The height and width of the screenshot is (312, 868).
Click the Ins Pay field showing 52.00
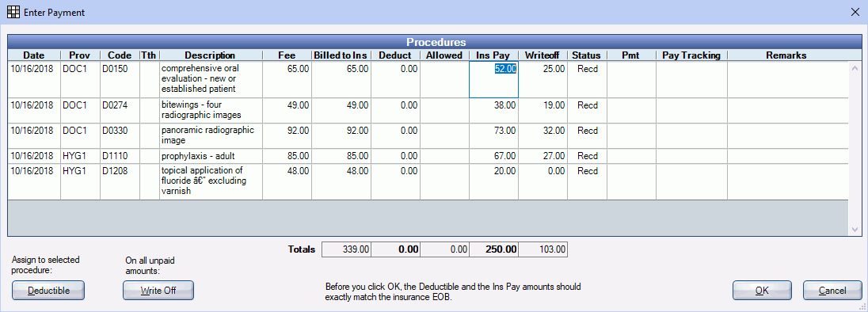click(x=493, y=80)
